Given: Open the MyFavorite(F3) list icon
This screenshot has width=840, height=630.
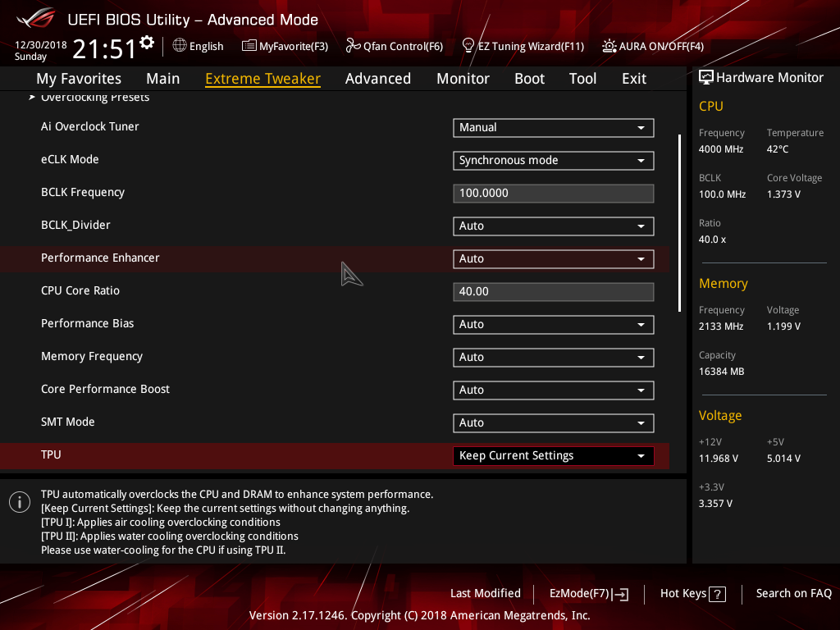Looking at the screenshot, I should 249,46.
